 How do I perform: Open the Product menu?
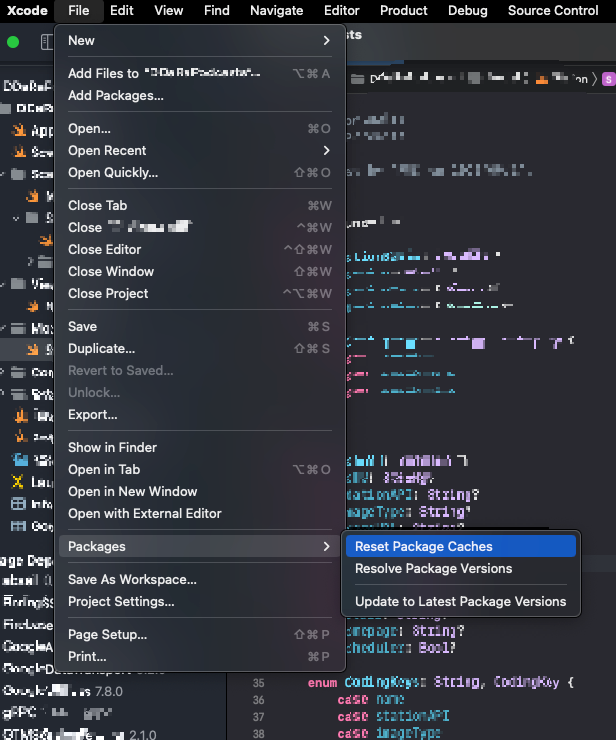click(404, 10)
